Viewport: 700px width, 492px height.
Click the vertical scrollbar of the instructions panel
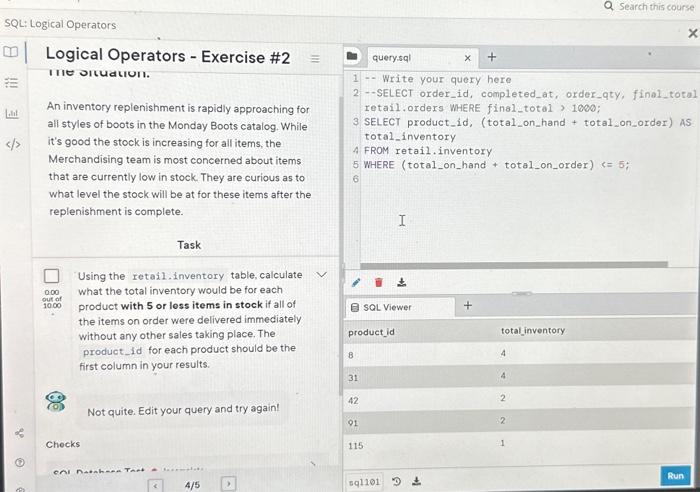(341, 246)
